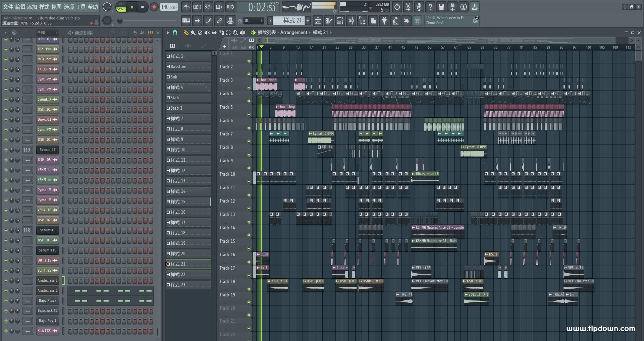Toggle the metronome on

click(x=186, y=7)
